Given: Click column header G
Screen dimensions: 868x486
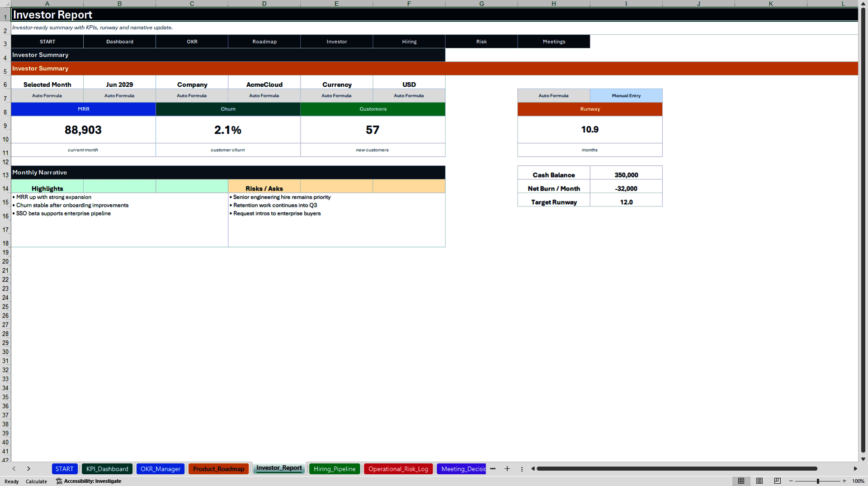Looking at the screenshot, I should click(481, 4).
